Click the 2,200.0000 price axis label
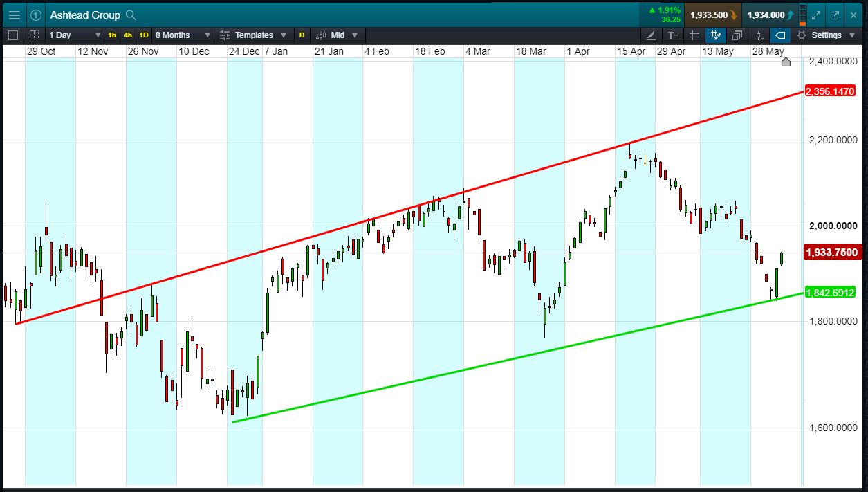Viewport: 868px width, 492px height. (833, 140)
